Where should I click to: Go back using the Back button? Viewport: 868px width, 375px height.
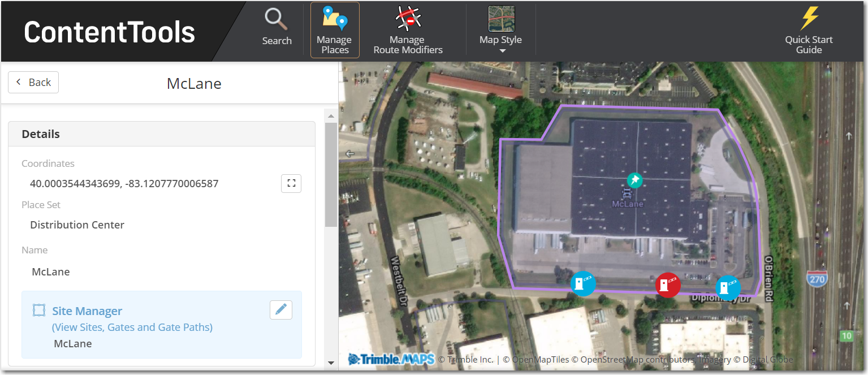[33, 82]
